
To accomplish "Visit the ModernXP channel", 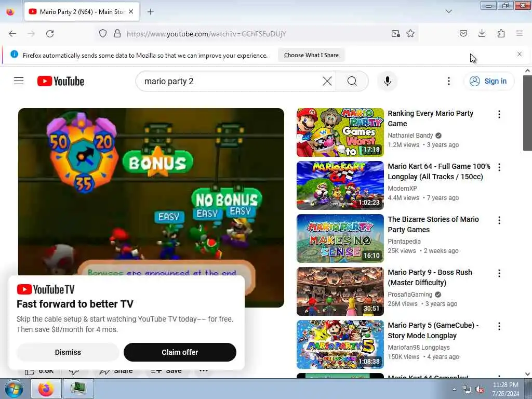I will click(403, 188).
